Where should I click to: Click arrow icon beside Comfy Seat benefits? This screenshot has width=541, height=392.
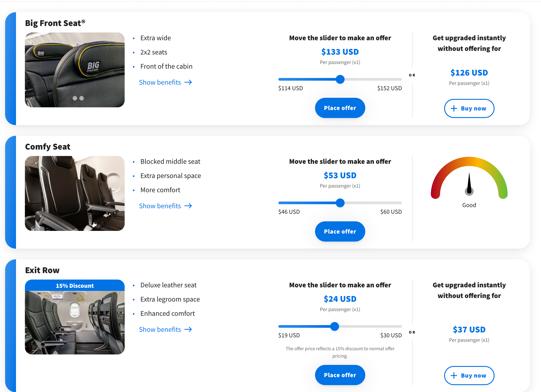(188, 206)
